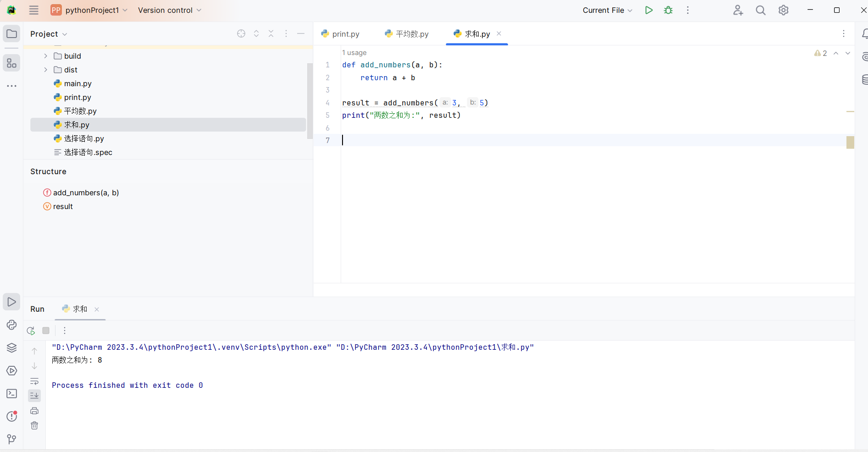Open the Terminal tool window

coord(11,394)
